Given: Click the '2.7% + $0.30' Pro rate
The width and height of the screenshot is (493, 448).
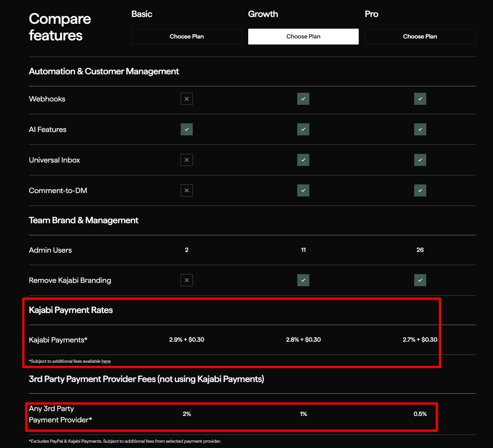Looking at the screenshot, I should point(420,339).
